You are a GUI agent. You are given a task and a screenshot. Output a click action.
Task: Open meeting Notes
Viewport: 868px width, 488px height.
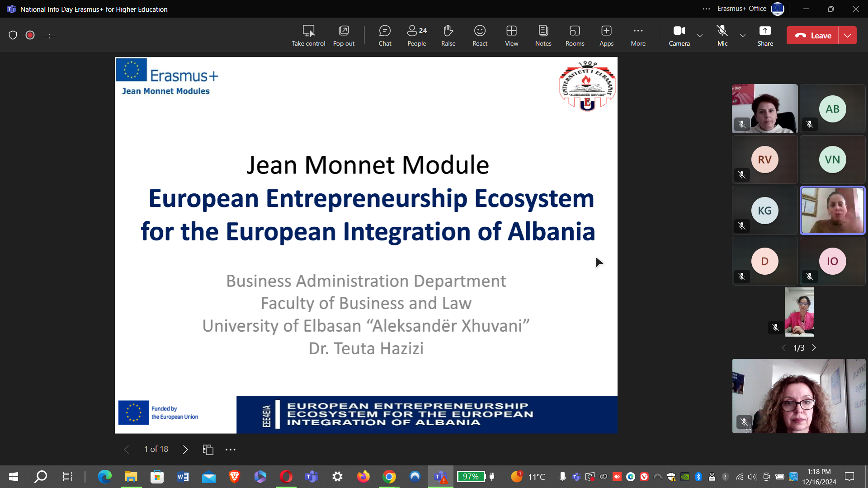pos(543,35)
